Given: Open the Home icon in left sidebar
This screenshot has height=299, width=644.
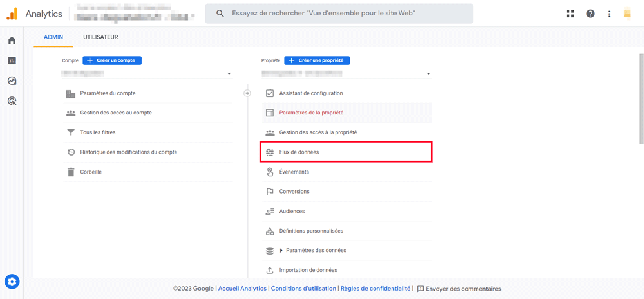Looking at the screenshot, I should click(12, 41).
